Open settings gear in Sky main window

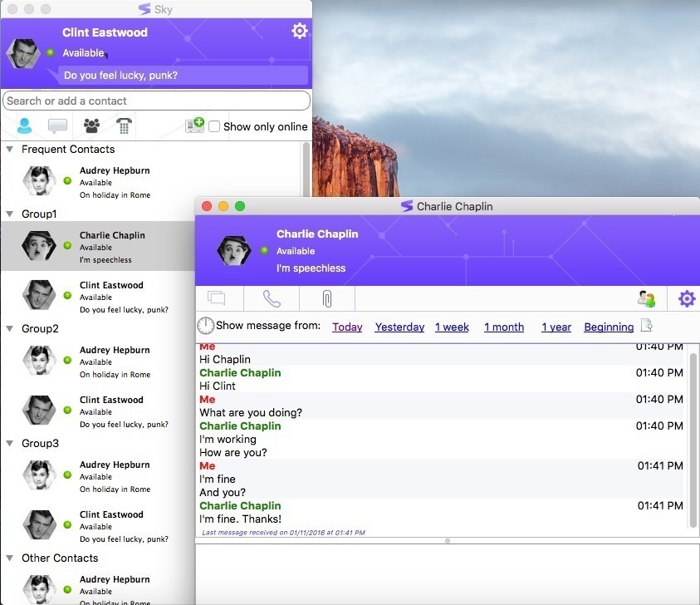click(x=300, y=31)
